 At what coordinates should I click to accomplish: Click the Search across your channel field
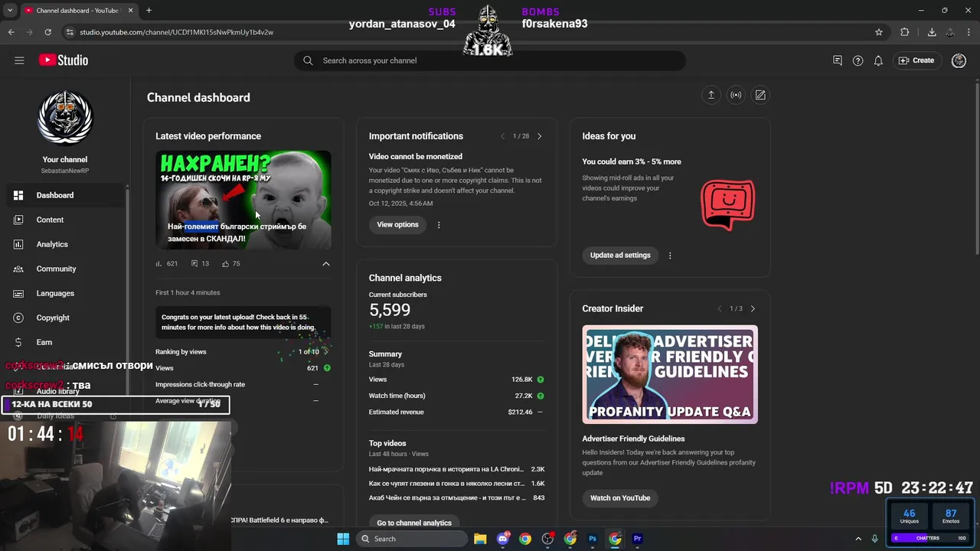coord(490,60)
